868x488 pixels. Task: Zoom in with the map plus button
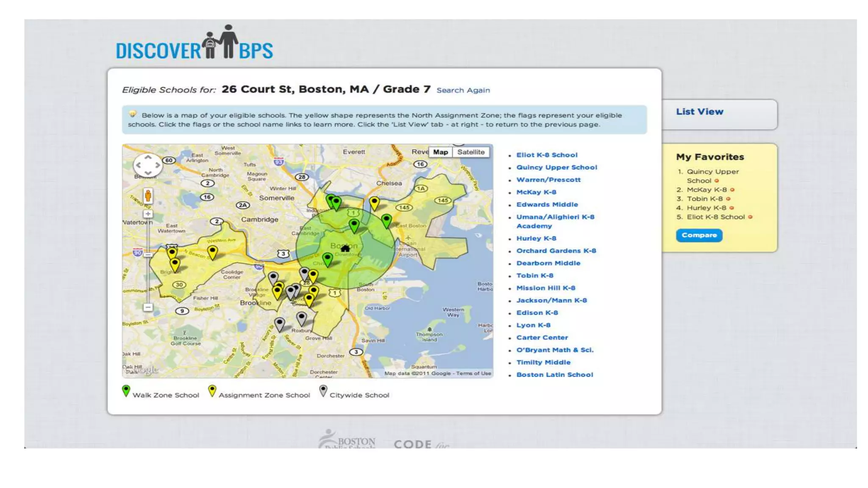click(x=148, y=214)
